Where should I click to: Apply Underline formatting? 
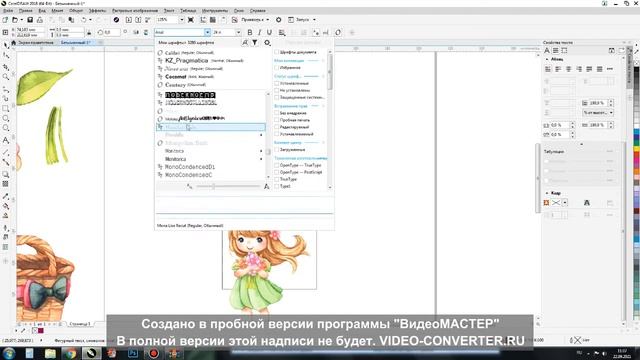(x=269, y=32)
